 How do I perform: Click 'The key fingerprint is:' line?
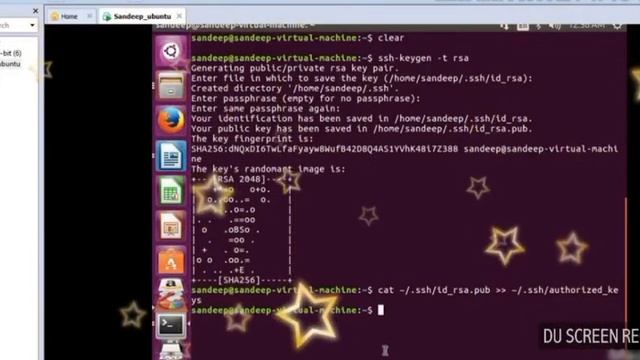pos(252,139)
